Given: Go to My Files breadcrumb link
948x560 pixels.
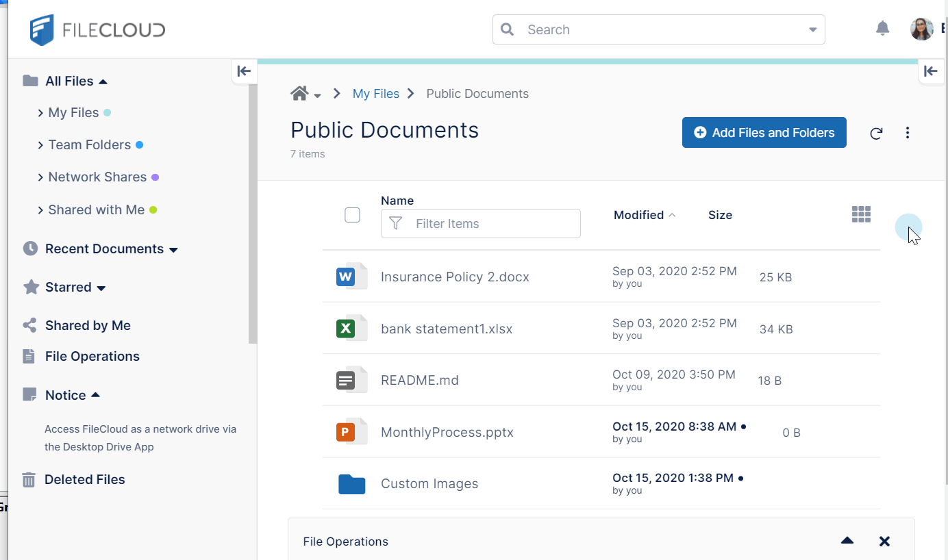Looking at the screenshot, I should click(x=375, y=94).
